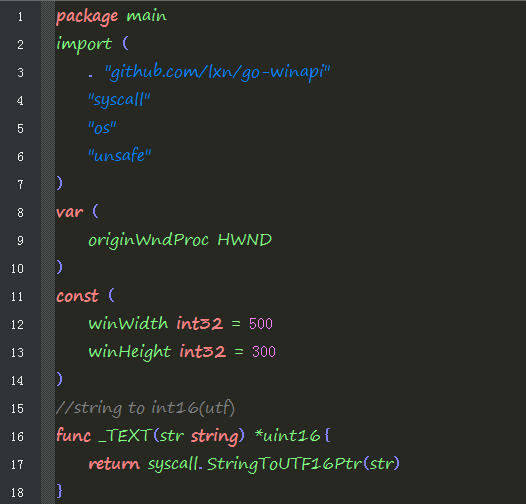
Task: Click the 'package' keyword
Action: (87, 17)
